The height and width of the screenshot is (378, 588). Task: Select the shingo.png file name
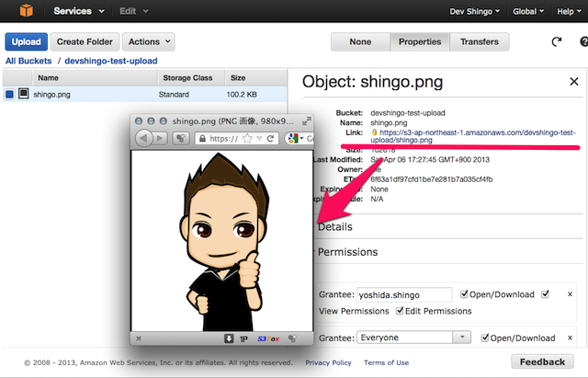(51, 95)
